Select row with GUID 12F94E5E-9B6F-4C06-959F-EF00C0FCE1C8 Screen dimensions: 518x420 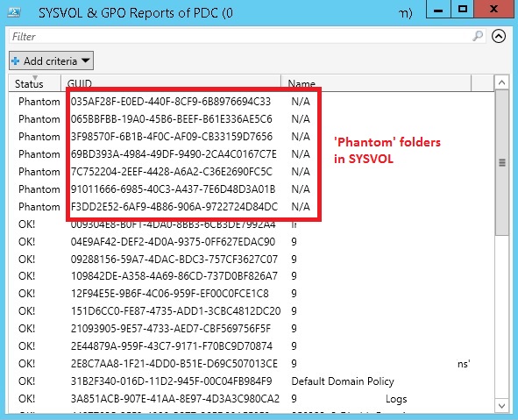click(251, 294)
